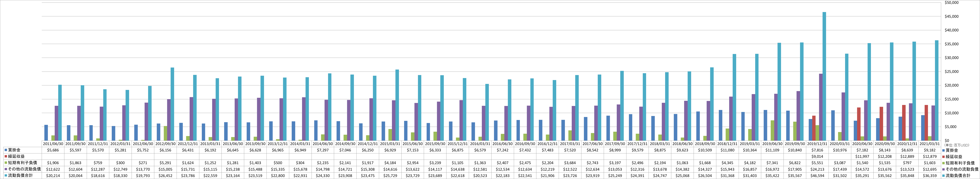
Task: Click the green 短期有利子負債 bar at 2019/06/30
Action: [772, 131]
